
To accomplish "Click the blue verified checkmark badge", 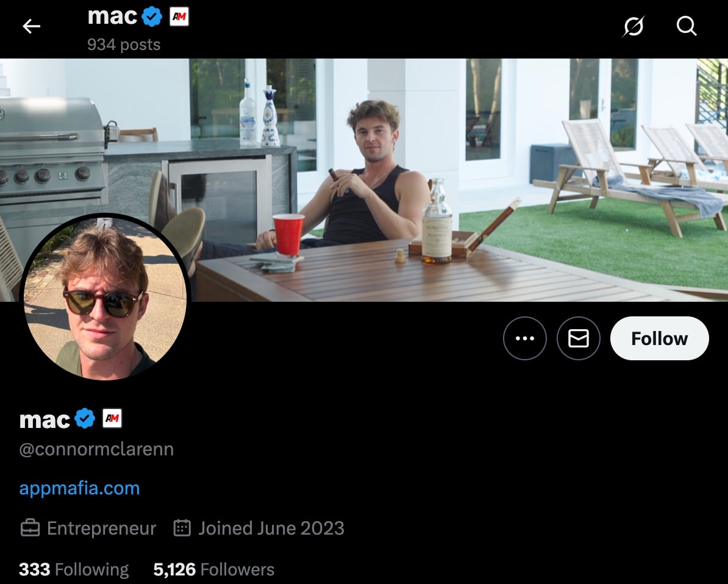I will click(x=85, y=418).
